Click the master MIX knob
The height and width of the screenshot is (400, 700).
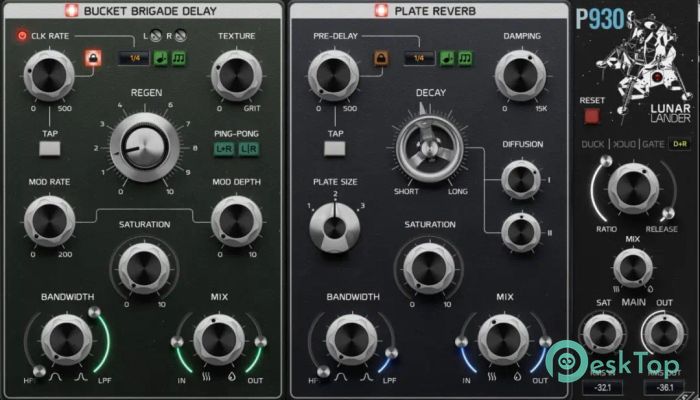(x=633, y=267)
